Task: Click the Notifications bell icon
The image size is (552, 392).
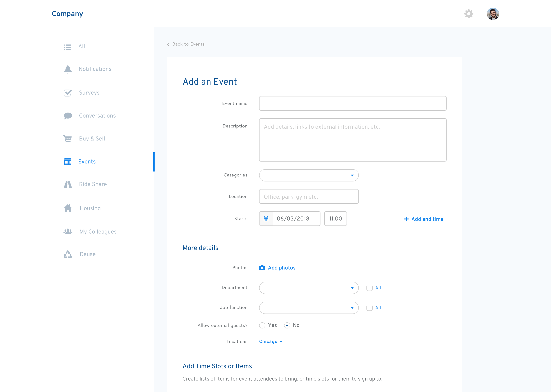Action: [x=68, y=69]
